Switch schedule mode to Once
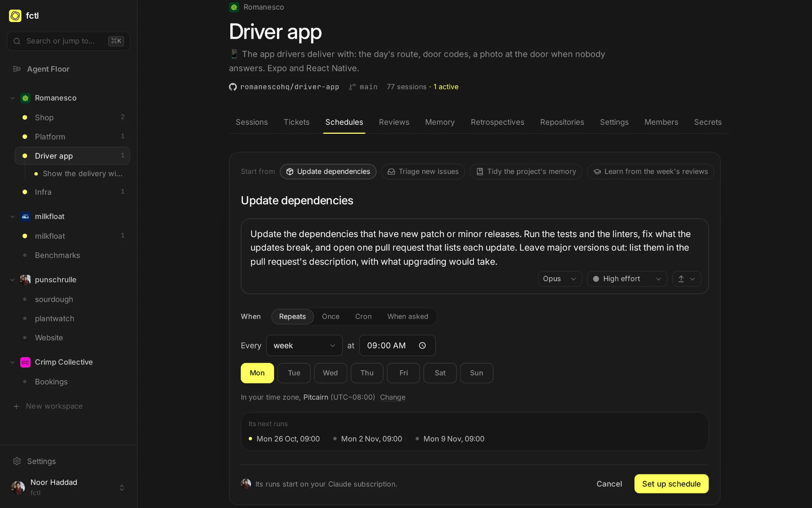Viewport: 812px width, 508px height. point(331,317)
